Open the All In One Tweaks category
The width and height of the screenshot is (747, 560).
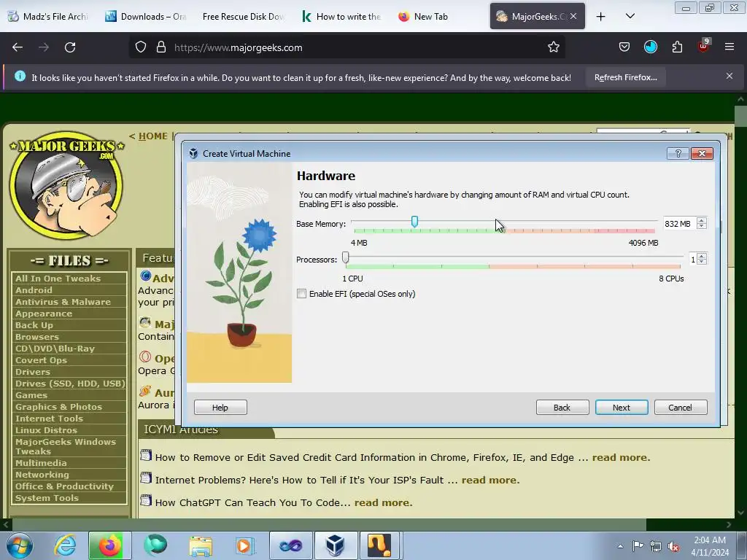pos(58,279)
